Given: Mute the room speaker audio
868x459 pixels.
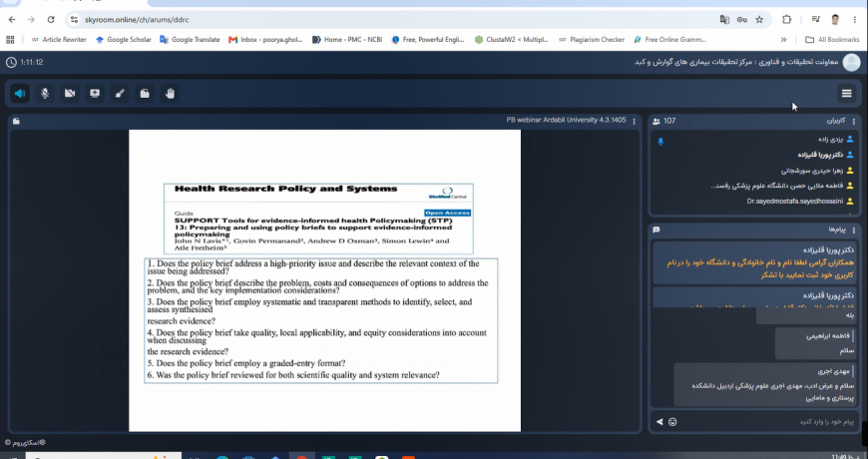Looking at the screenshot, I should click(x=20, y=94).
